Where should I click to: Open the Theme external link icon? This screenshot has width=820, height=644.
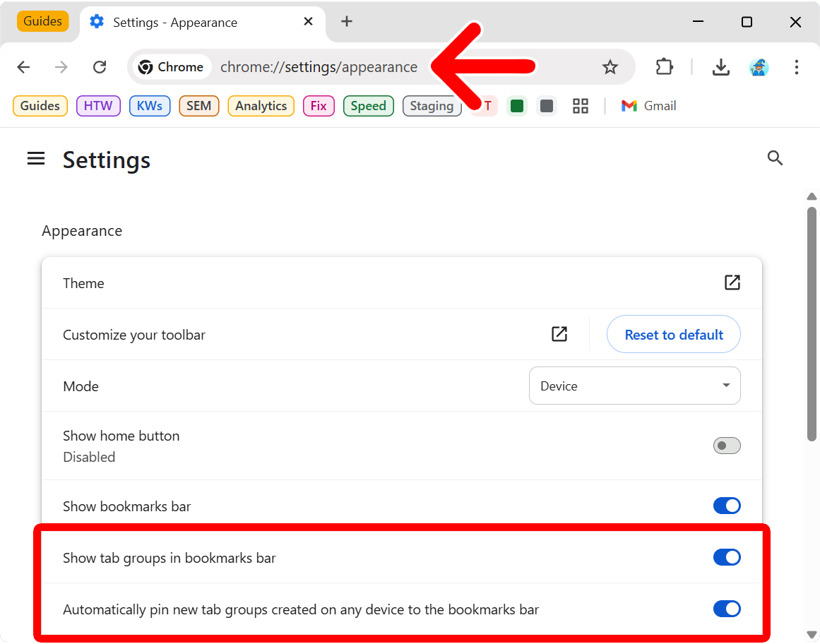732,282
